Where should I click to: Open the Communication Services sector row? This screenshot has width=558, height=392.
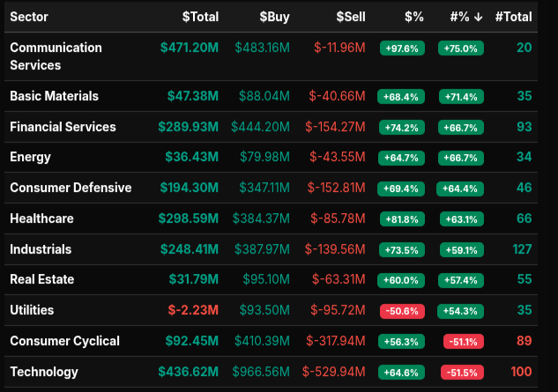(56, 56)
